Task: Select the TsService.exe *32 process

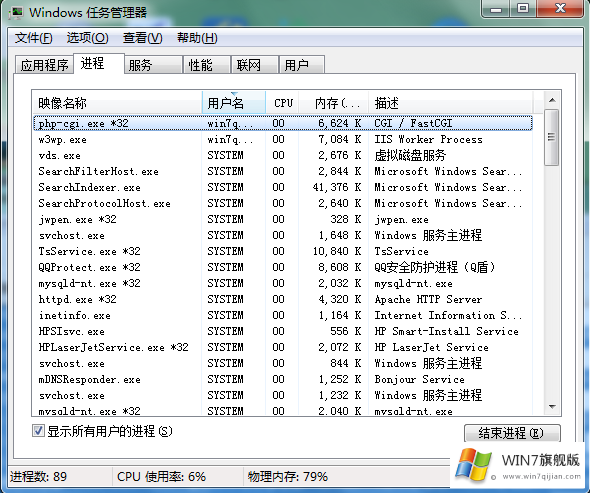Action: [x=283, y=251]
